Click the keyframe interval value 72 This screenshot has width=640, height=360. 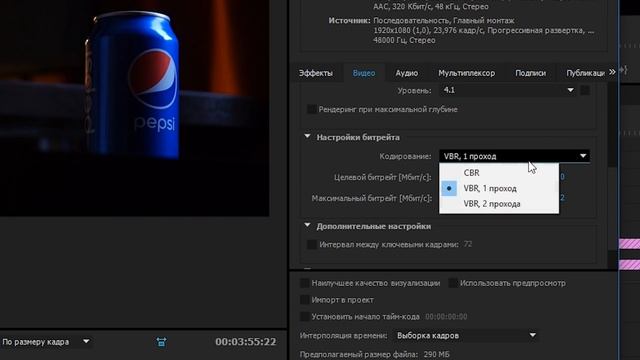coord(468,244)
